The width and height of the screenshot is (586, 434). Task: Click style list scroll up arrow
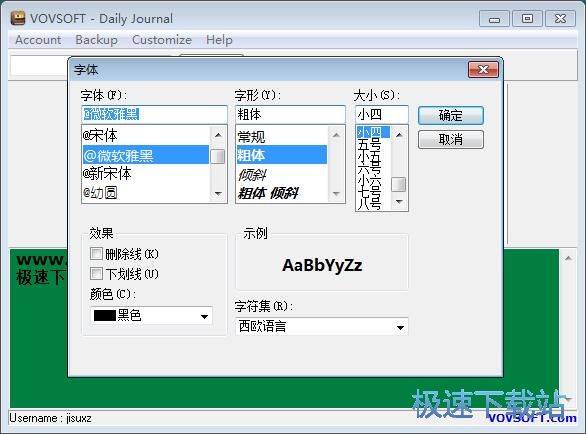[336, 135]
